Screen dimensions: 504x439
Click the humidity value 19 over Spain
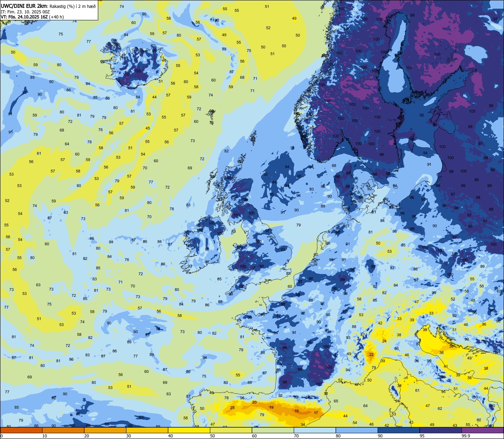(271, 407)
